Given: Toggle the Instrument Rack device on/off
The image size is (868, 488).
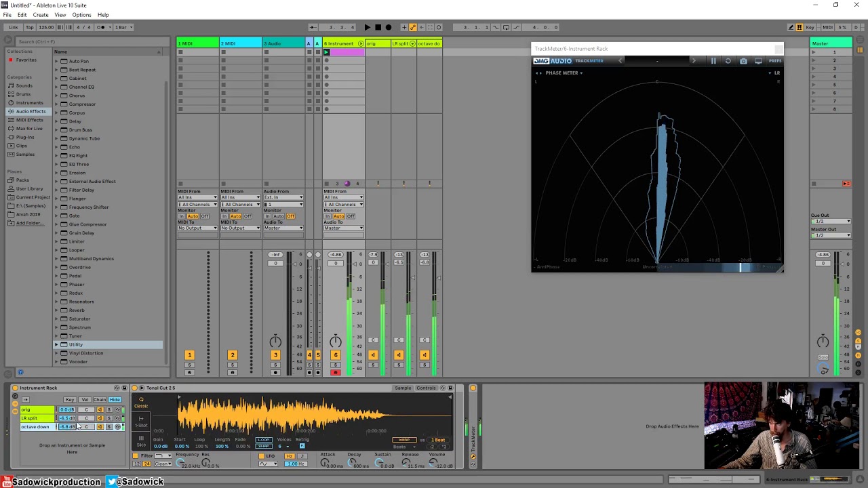Looking at the screenshot, I should point(15,388).
